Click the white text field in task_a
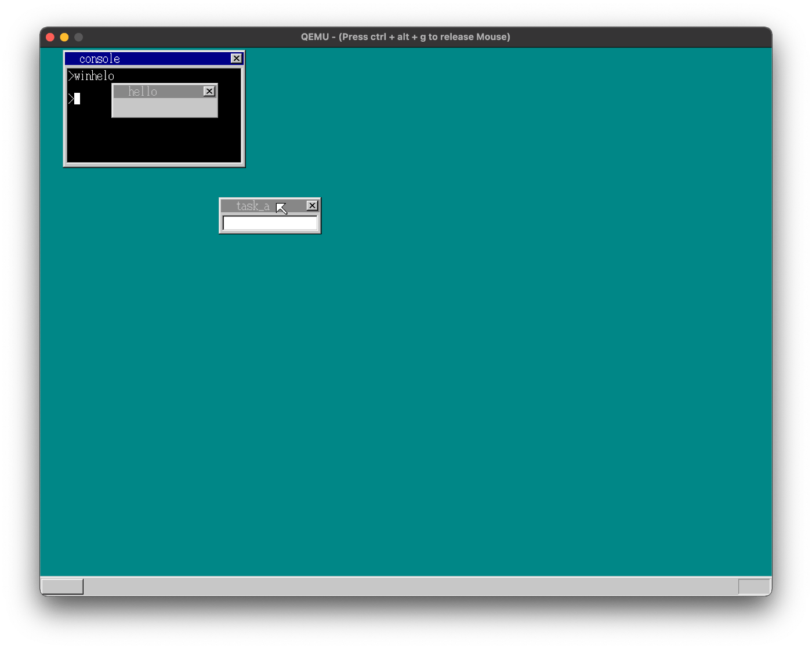This screenshot has width=812, height=649. tap(270, 223)
